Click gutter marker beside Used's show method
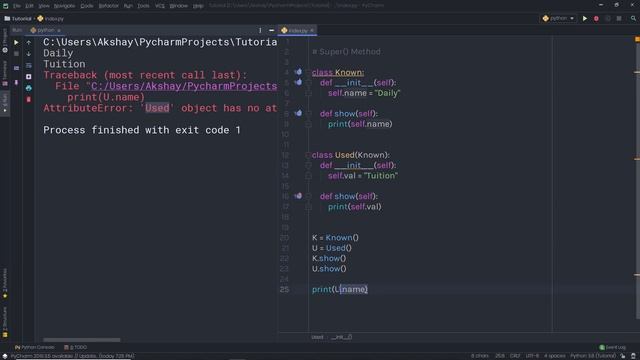Screen dimensions: 640x360 click(x=298, y=196)
